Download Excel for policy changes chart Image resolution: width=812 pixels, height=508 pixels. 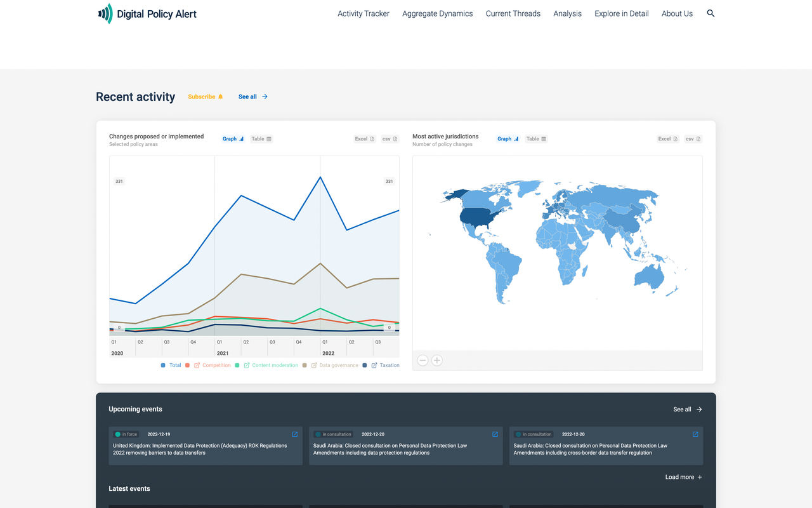(365, 138)
